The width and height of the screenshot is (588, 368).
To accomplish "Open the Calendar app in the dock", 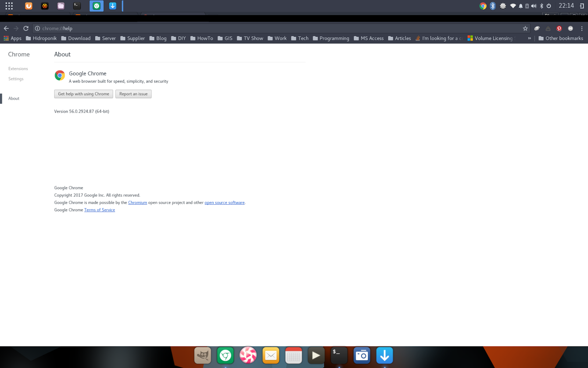I will [294, 355].
